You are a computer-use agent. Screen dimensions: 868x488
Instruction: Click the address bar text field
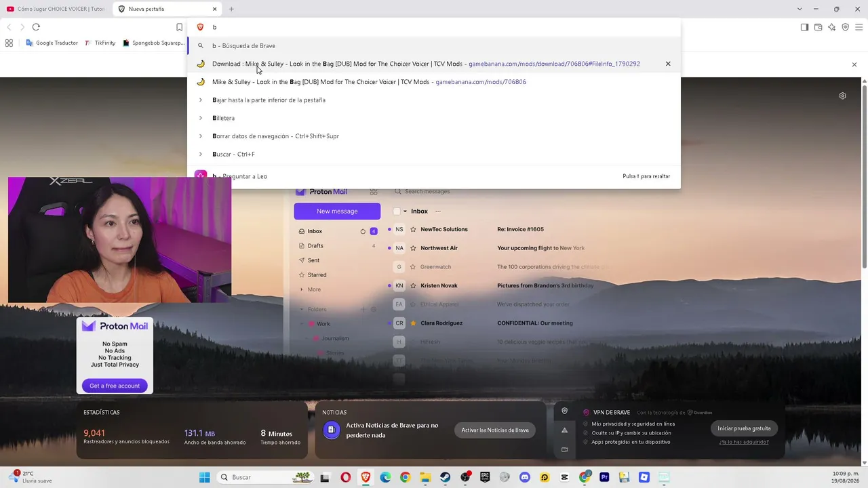[x=434, y=27]
